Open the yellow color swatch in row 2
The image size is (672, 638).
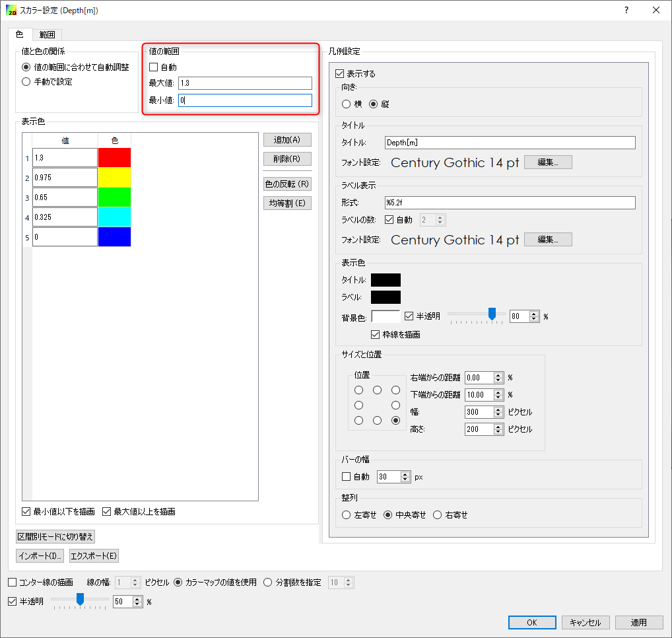pyautogui.click(x=114, y=177)
